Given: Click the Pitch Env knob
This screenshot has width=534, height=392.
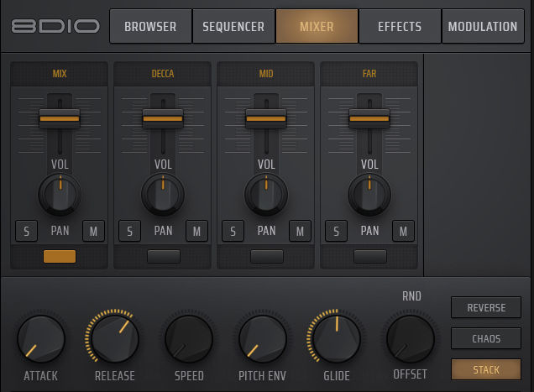Looking at the screenshot, I should 263,339.
